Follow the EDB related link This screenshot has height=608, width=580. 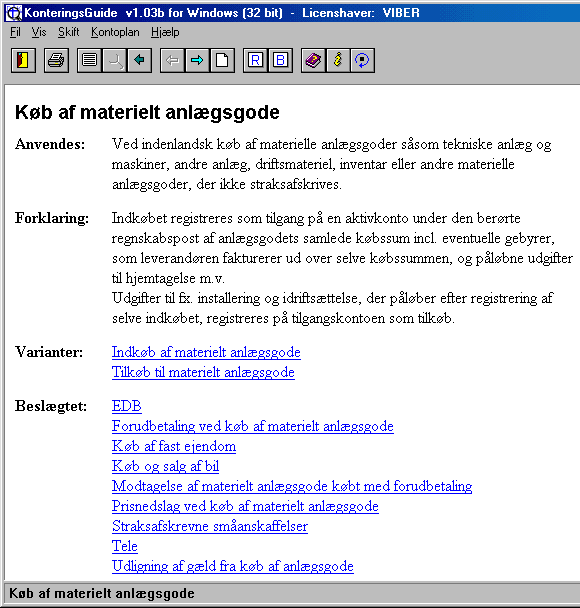tap(127, 406)
